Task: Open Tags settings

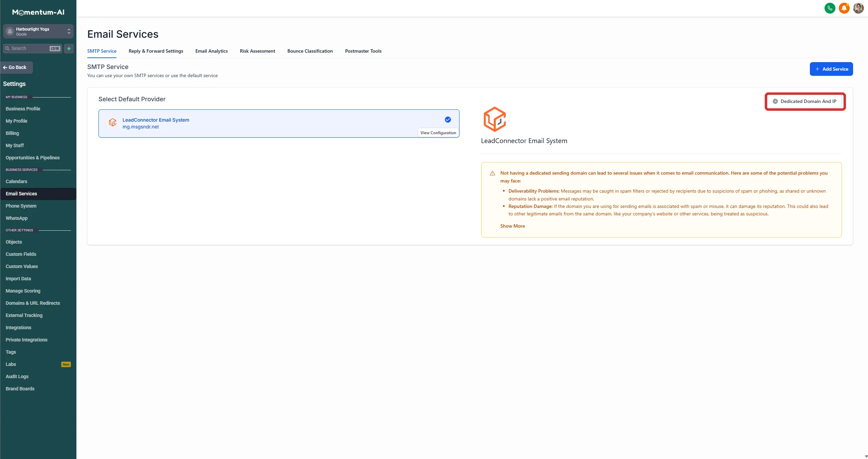Action: coord(11,352)
